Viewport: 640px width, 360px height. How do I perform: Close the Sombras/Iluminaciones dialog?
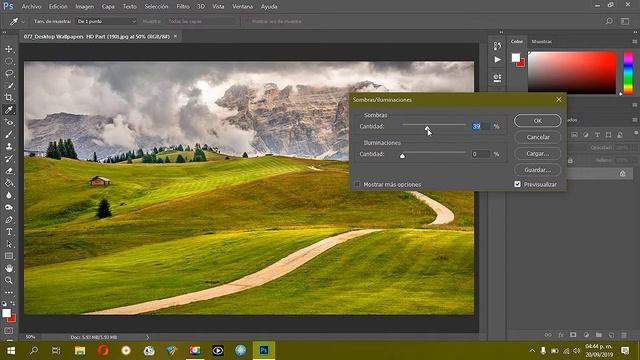[x=559, y=99]
